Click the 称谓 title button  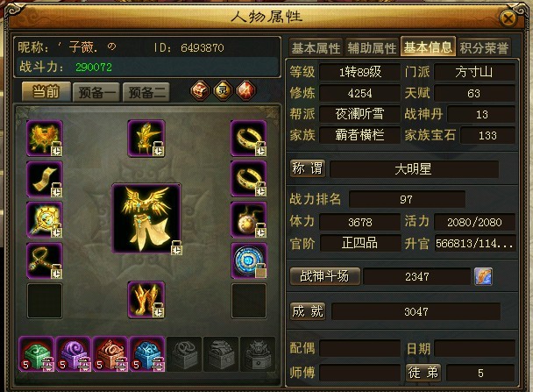[308, 168]
